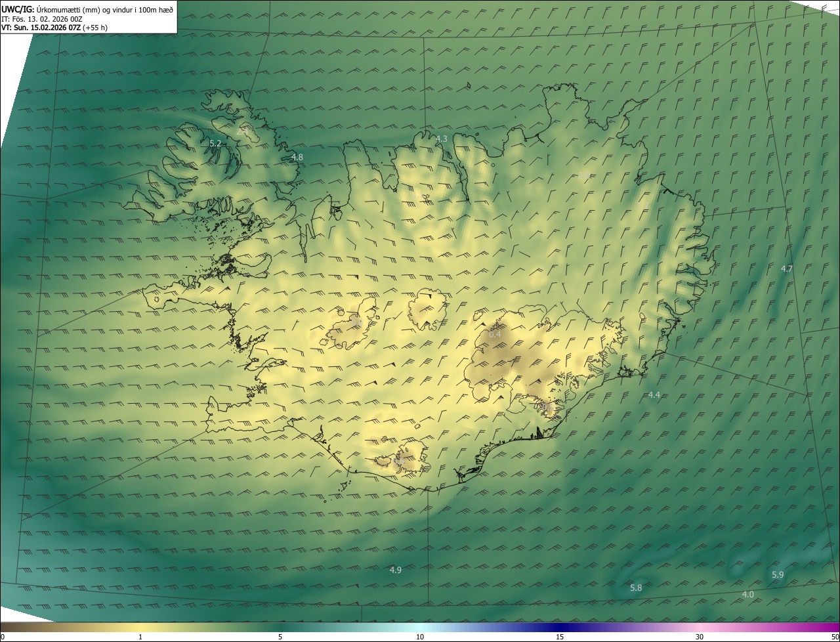Click the colorbar tick label 50

tap(835, 637)
